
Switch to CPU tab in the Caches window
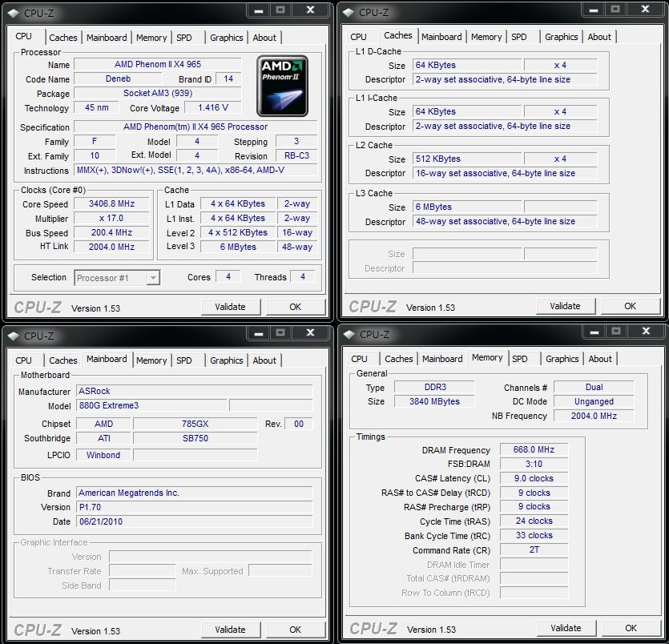(358, 37)
